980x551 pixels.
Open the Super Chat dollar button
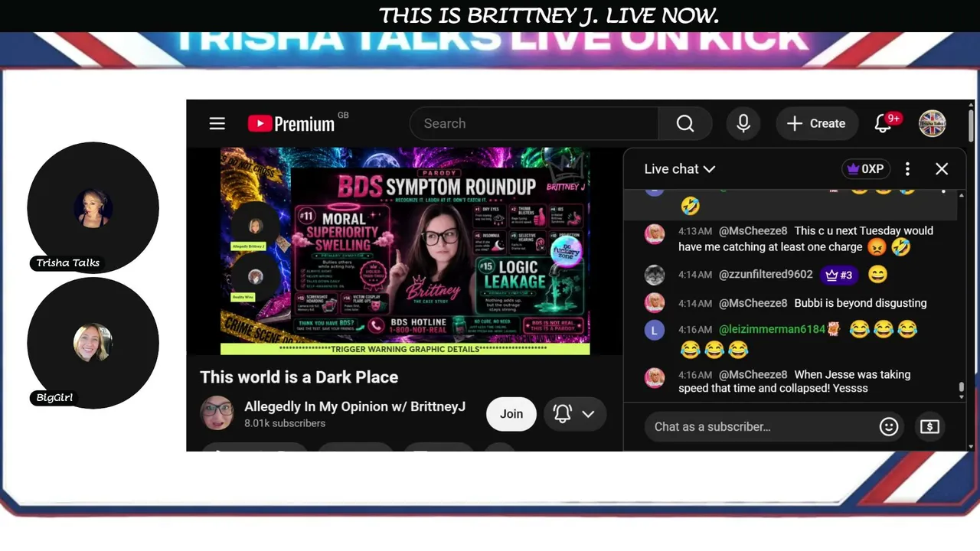[x=929, y=426]
